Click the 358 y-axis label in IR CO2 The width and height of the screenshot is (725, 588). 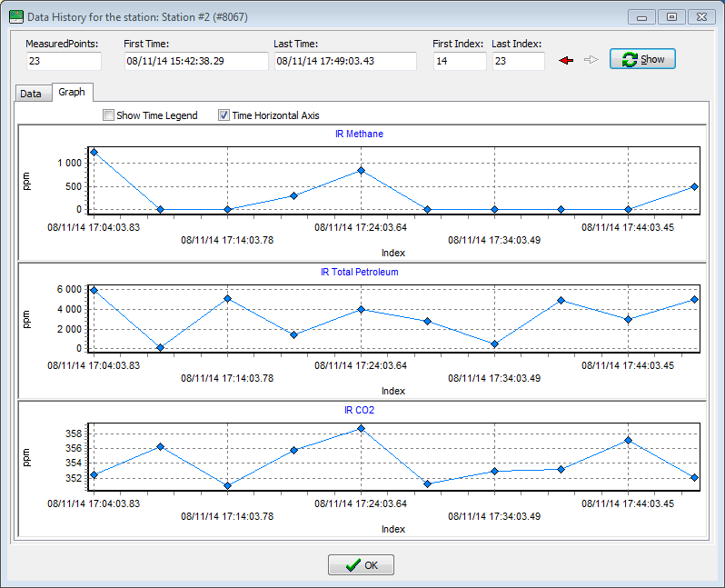pos(74,434)
